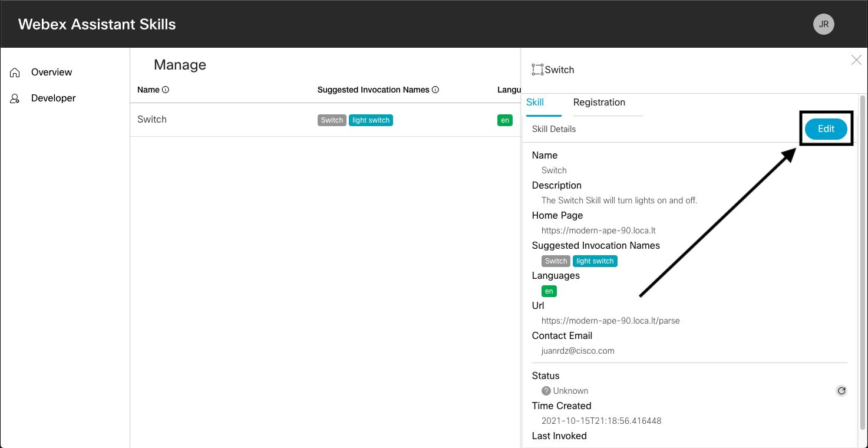Click the en badge under Languages
The height and width of the screenshot is (448, 868).
[549, 291]
